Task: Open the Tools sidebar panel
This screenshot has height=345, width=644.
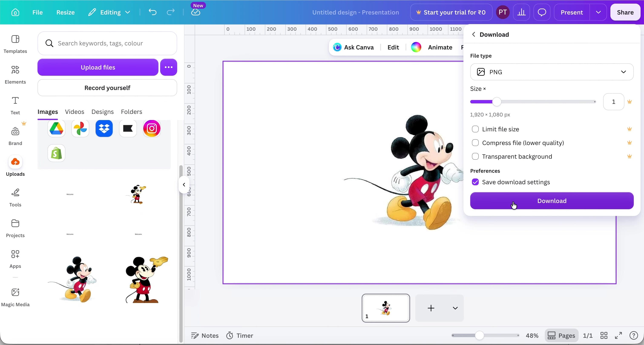Action: coord(15,197)
